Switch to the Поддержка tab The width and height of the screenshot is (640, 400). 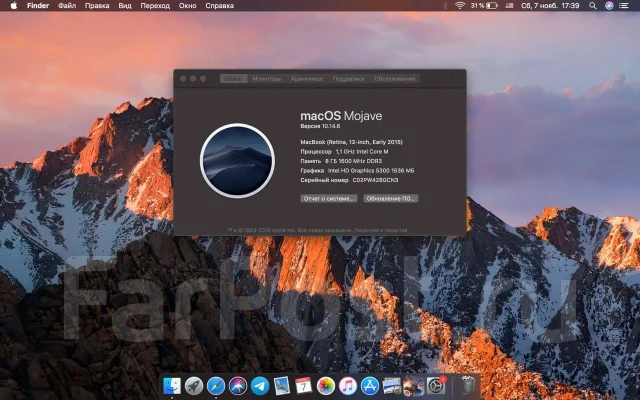[x=348, y=79]
